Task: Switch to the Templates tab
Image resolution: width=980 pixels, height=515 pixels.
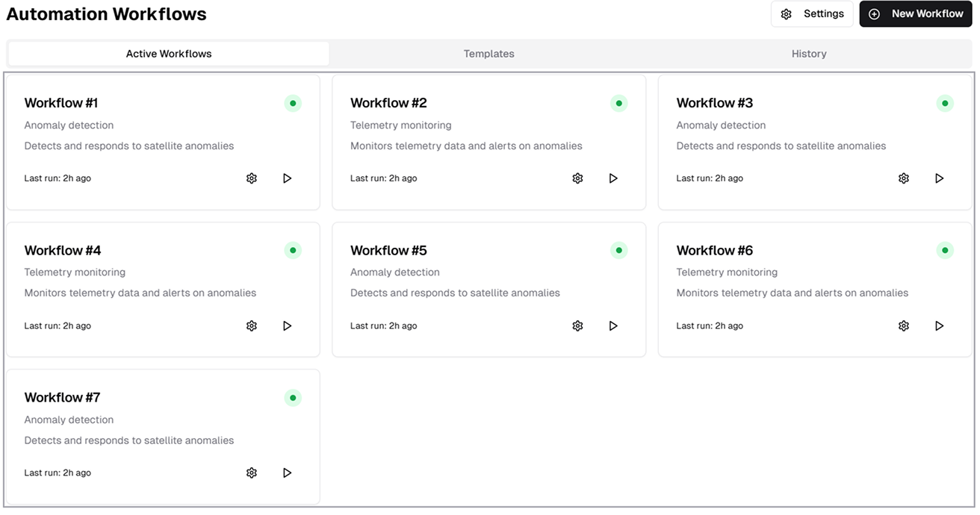Action: (x=489, y=54)
